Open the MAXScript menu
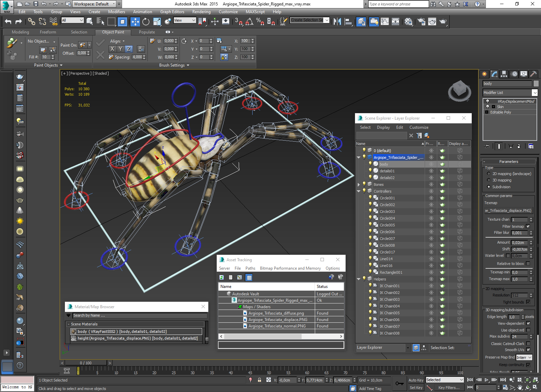541x392 pixels. (x=255, y=12)
